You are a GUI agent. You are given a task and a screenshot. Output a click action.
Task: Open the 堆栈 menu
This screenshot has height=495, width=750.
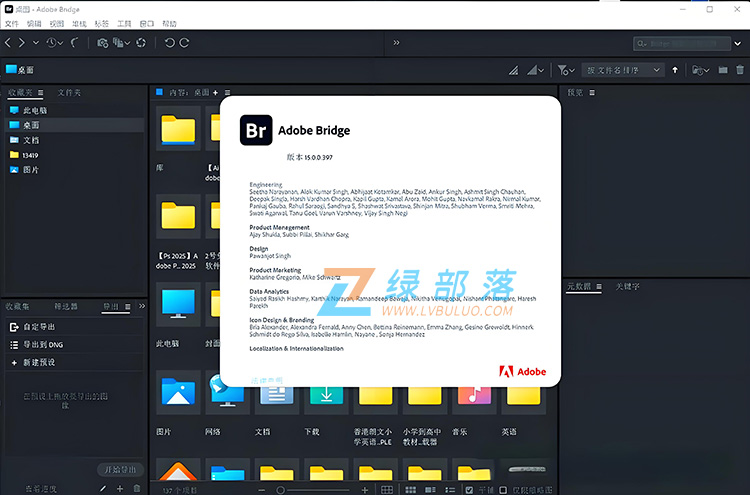click(79, 23)
